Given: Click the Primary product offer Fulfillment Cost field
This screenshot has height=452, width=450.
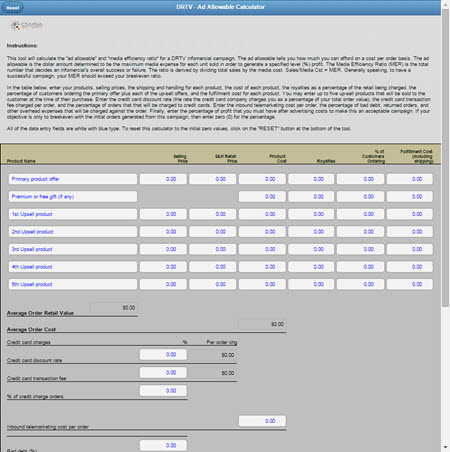Looking at the screenshot, I should 410,179.
